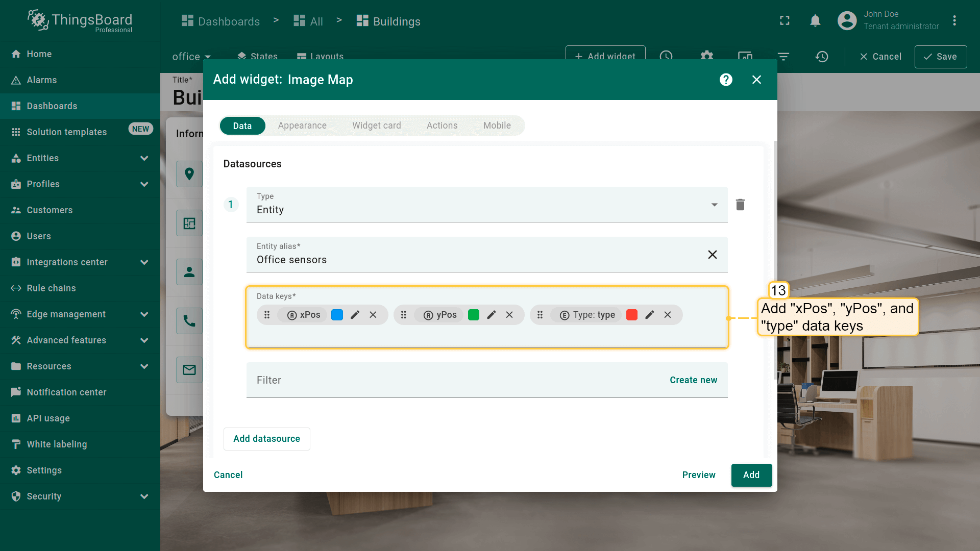
Task: Open widget help question mark icon
Action: 726,80
